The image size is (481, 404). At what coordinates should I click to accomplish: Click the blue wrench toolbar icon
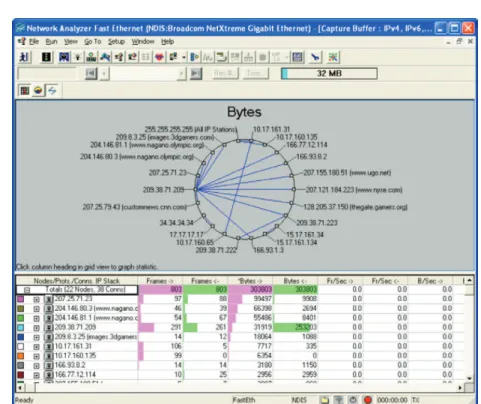pyautogui.click(x=315, y=57)
